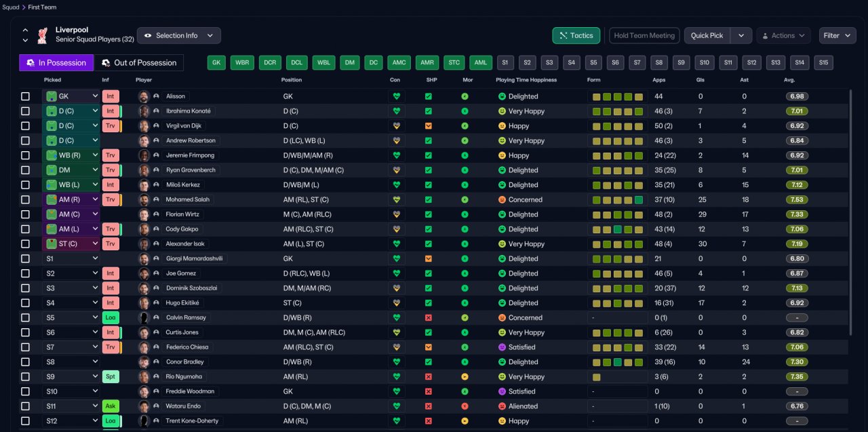Check the box for Florian Wirtz
868x432 pixels.
click(25, 214)
